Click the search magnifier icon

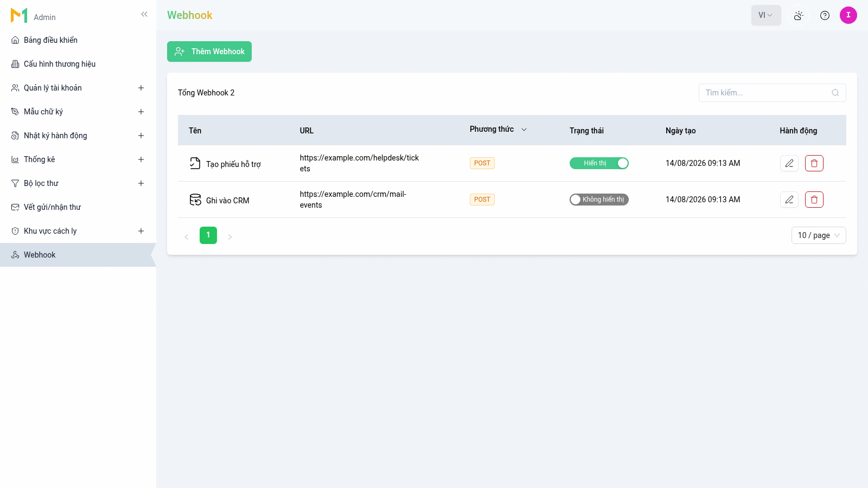point(835,93)
